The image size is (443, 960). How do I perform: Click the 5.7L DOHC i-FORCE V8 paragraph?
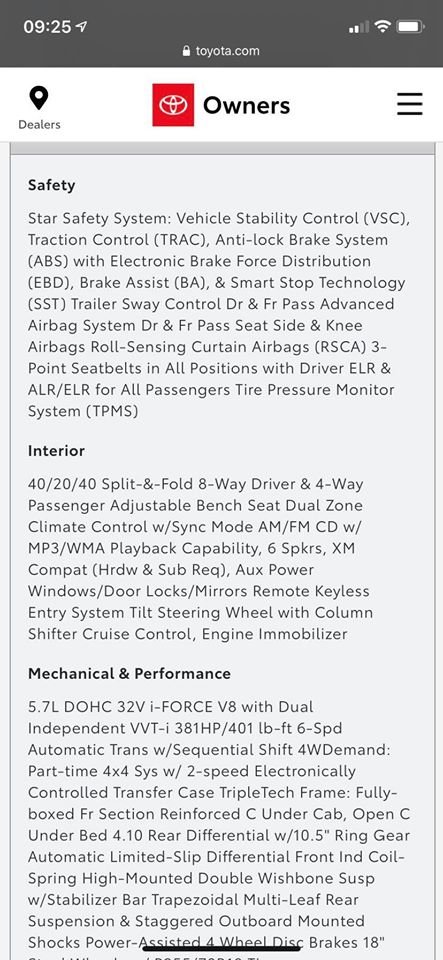[219, 829]
